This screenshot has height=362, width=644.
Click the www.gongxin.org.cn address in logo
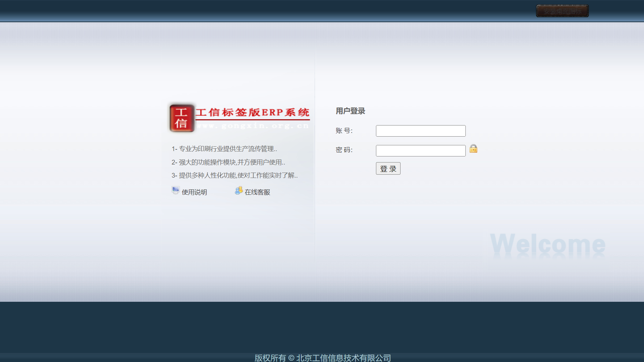coord(252,126)
